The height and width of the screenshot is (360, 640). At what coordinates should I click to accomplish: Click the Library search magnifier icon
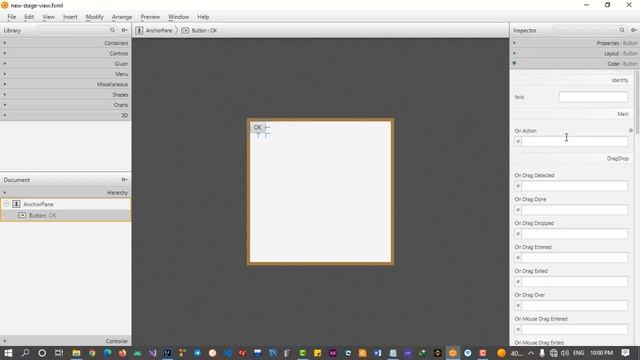[x=113, y=30]
